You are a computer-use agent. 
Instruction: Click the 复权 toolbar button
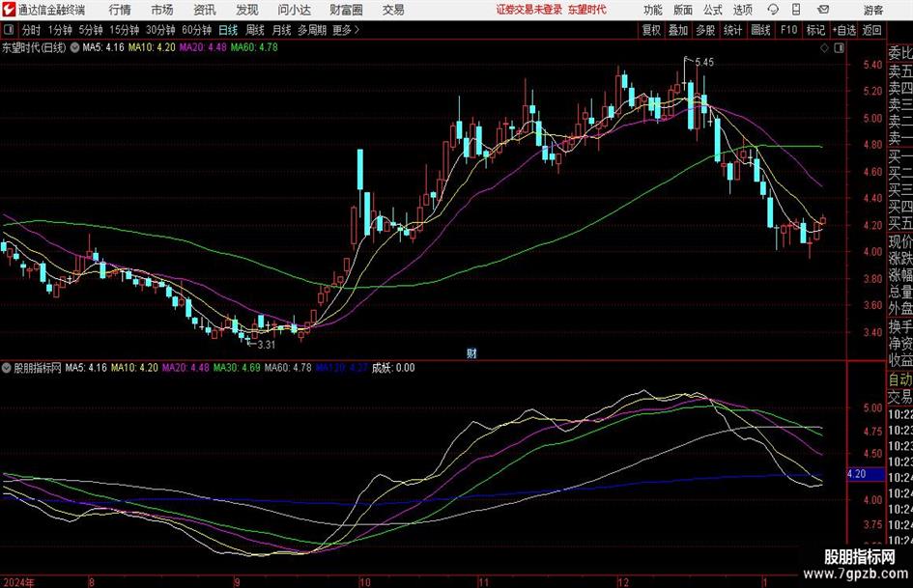(x=651, y=30)
